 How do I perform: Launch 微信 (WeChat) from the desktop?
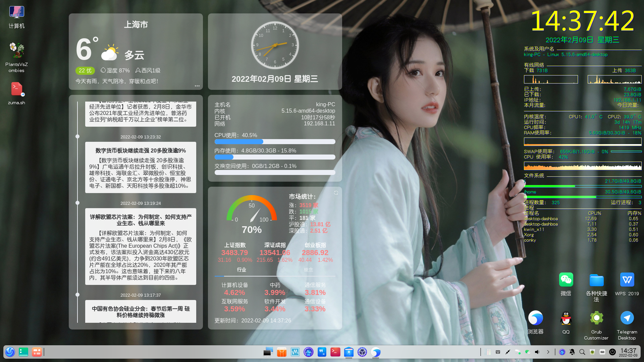566,280
